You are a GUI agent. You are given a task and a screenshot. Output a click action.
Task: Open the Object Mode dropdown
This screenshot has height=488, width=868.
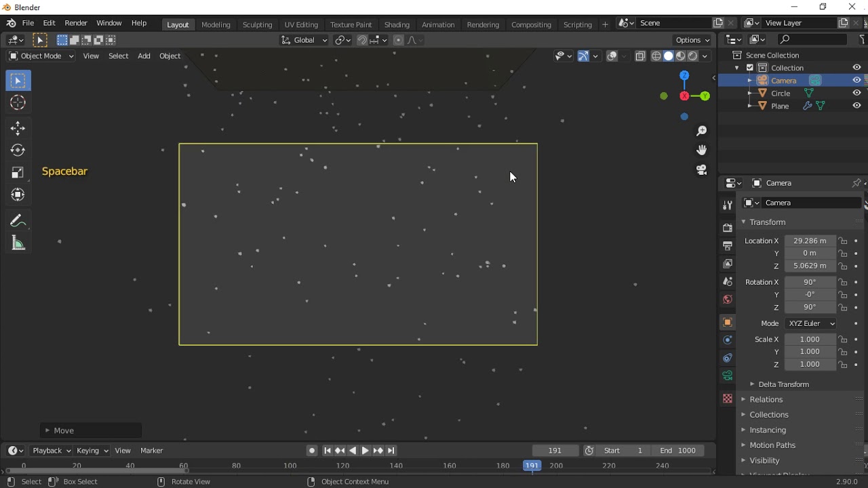pyautogui.click(x=41, y=56)
